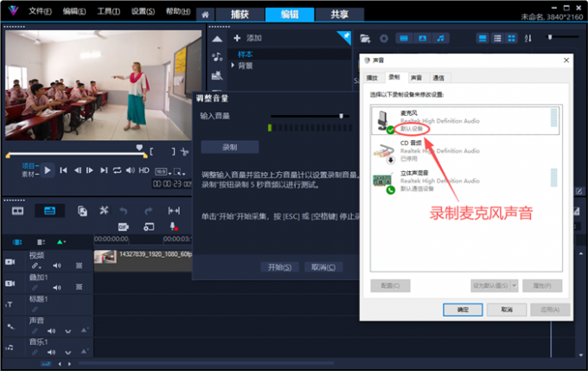Switch to 播放 tab in sound dialog

click(x=372, y=78)
